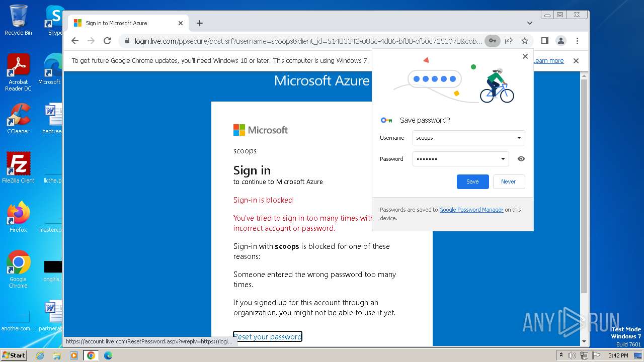
Task: Click the lock icon in the address bar
Action: coord(127,41)
